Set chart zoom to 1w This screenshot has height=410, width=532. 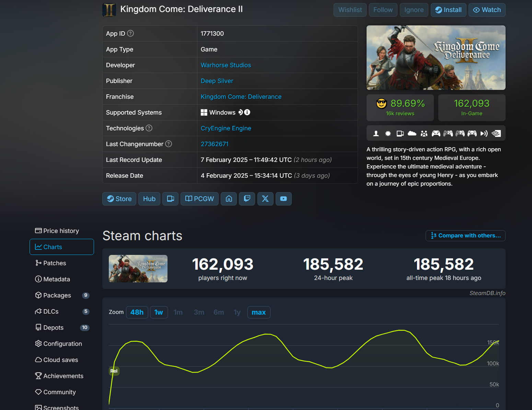(x=159, y=312)
